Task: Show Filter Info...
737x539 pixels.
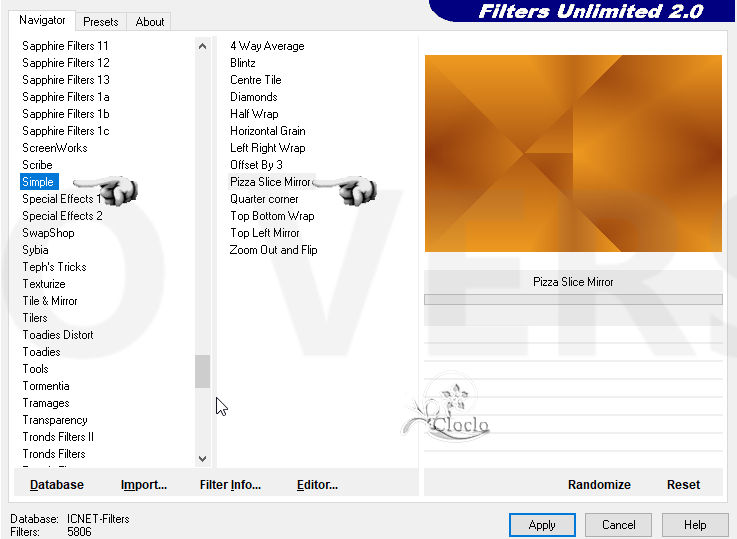Action: [230, 484]
